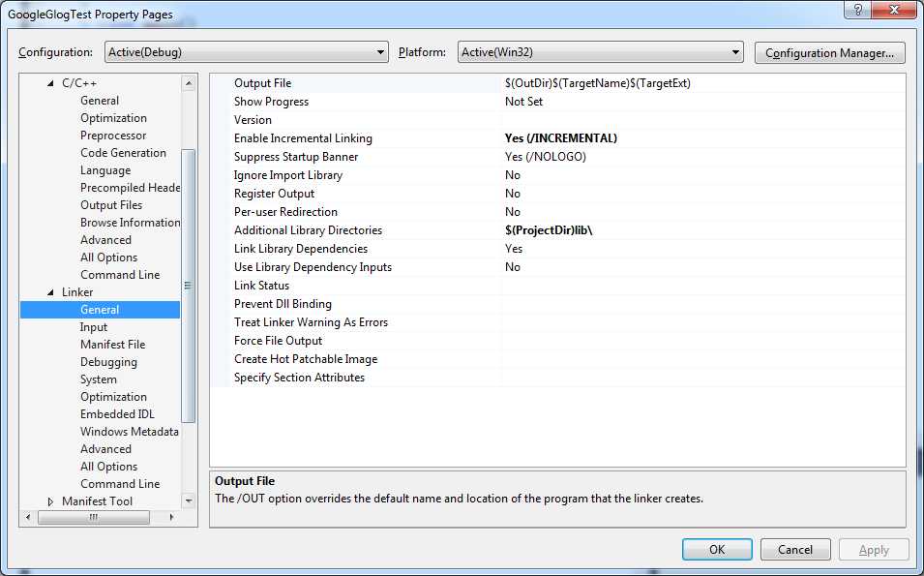The height and width of the screenshot is (576, 924).
Task: Select Treat Linker Warning As Errors
Action: point(311,322)
